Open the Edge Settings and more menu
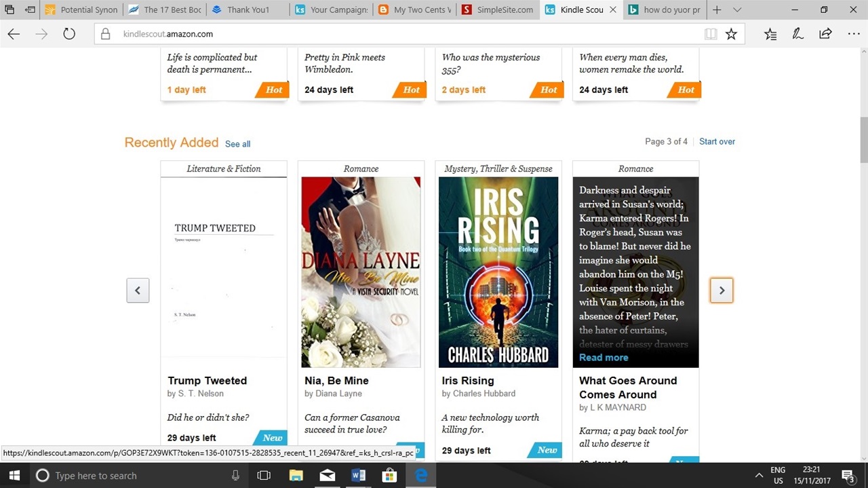Screen dimensions: 868x488 point(853,34)
